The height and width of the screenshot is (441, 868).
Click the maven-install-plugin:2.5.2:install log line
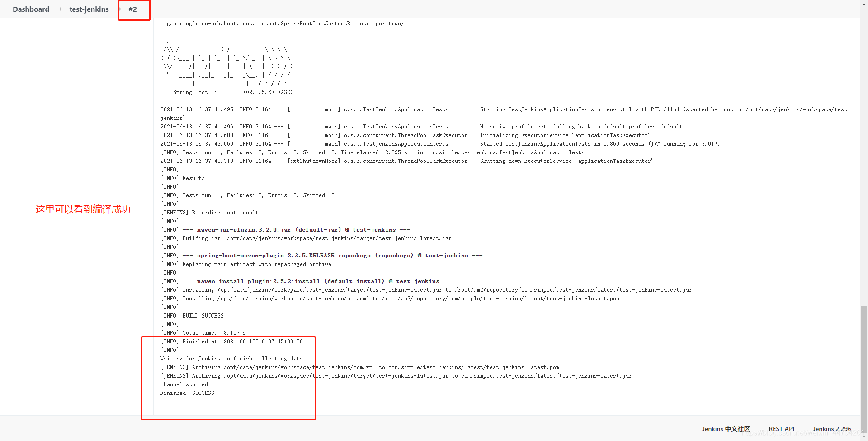(307, 281)
